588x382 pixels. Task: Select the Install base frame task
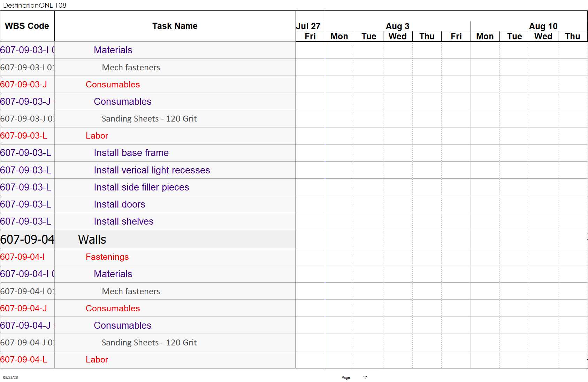[175, 153]
